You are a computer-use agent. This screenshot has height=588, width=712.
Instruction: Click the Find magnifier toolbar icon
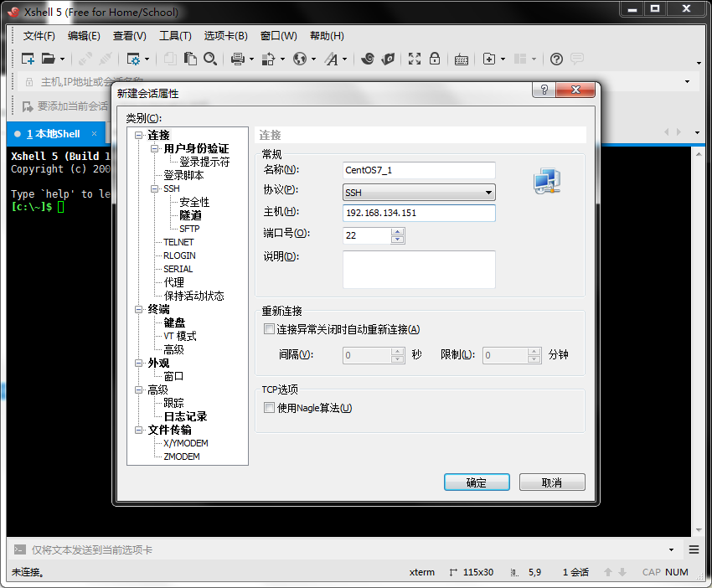coord(209,59)
